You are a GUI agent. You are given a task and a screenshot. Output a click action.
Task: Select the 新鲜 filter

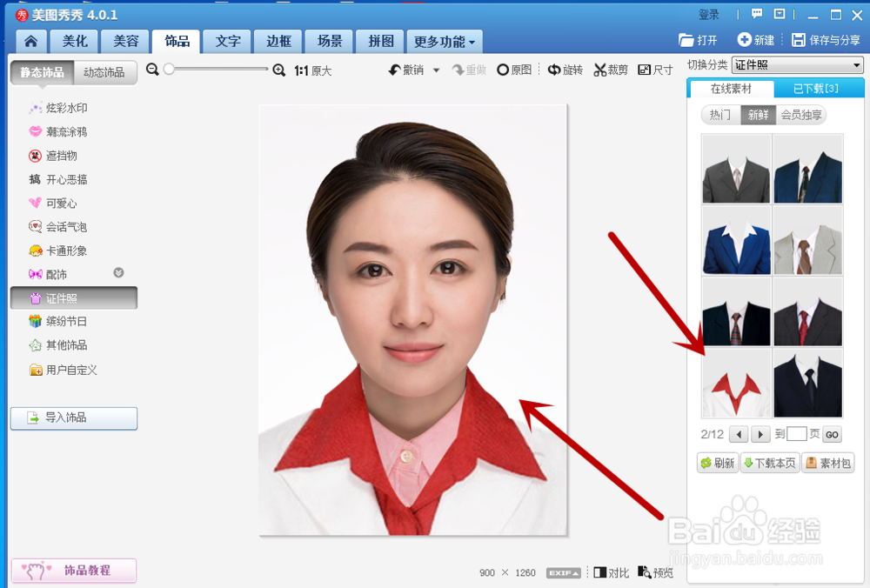coord(758,115)
